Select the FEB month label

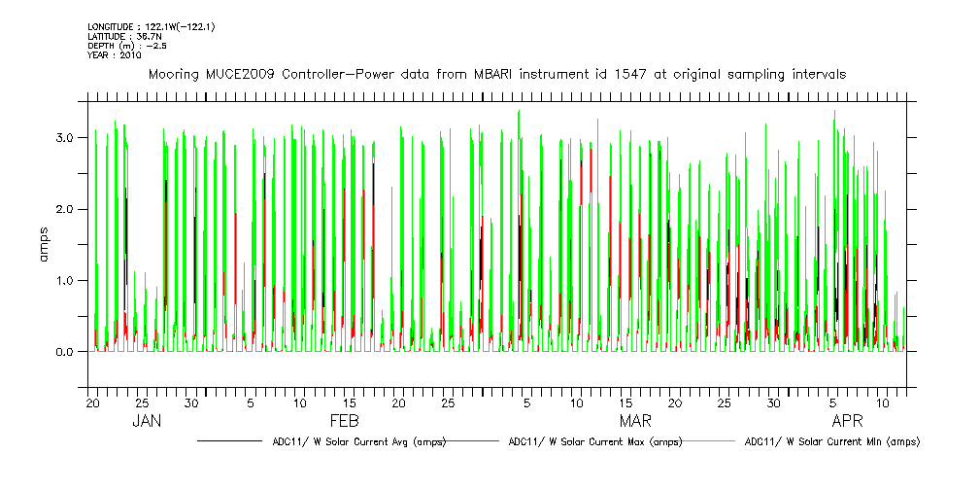coord(345,421)
